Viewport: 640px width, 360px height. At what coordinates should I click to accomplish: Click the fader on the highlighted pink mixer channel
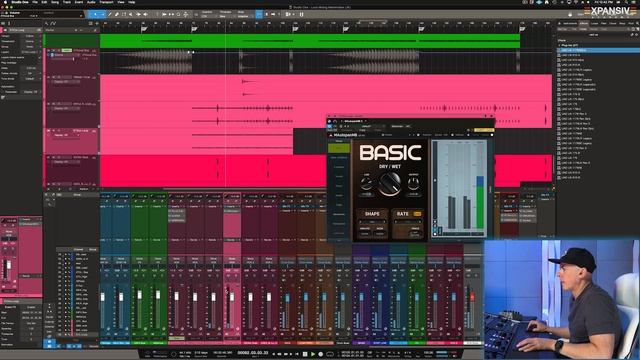(x=232, y=297)
